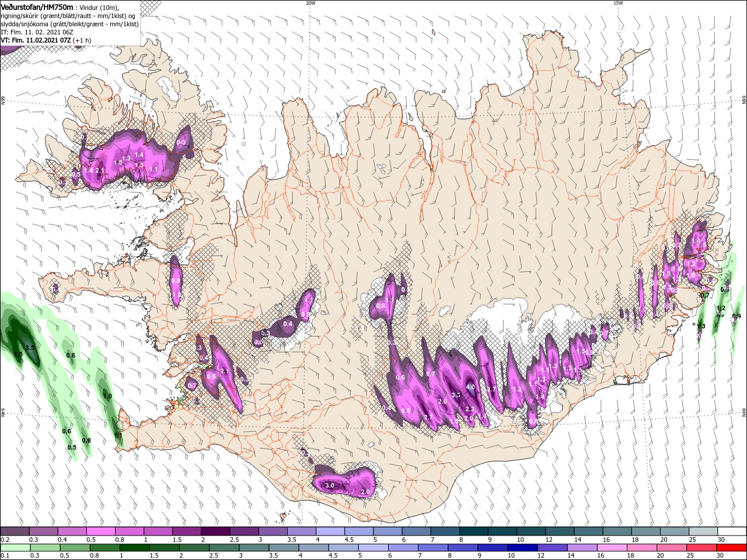Click the 3.5 rainfall value offshore west

click(30, 348)
